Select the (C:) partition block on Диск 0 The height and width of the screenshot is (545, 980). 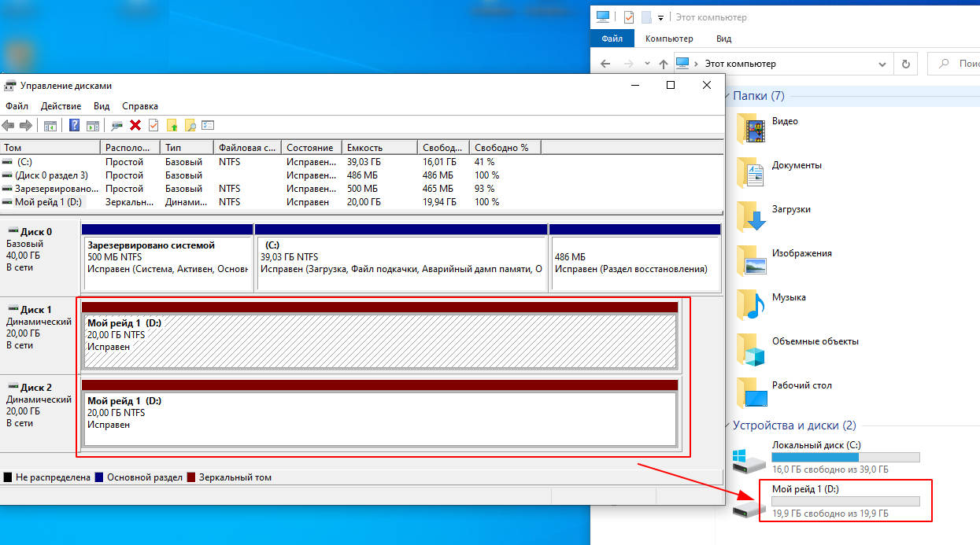pyautogui.click(x=401, y=257)
